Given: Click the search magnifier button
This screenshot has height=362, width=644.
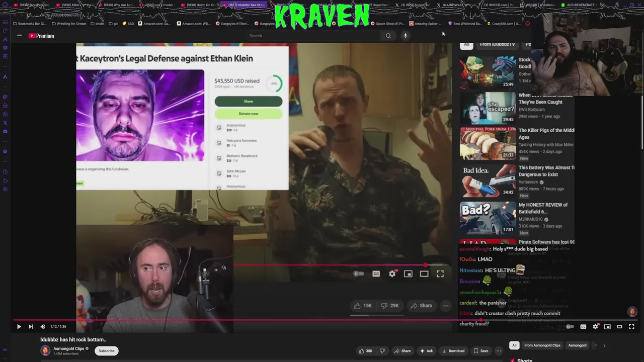Looking at the screenshot, I should [388, 36].
